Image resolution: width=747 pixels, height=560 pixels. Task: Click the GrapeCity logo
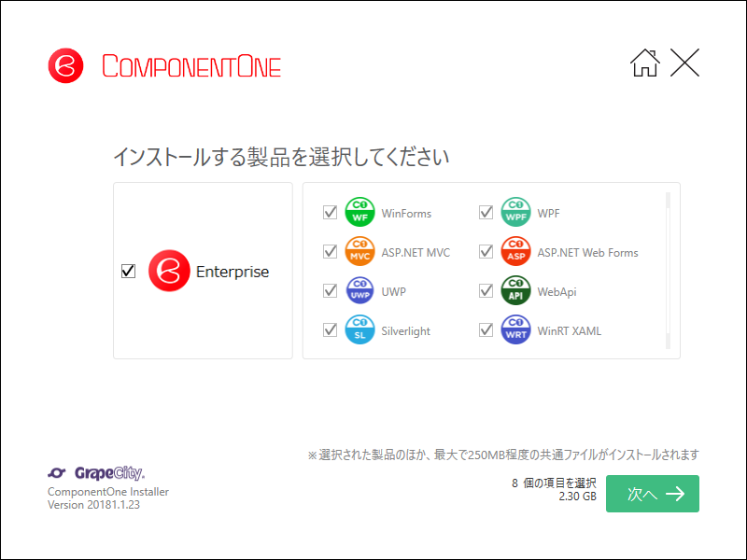(96, 473)
